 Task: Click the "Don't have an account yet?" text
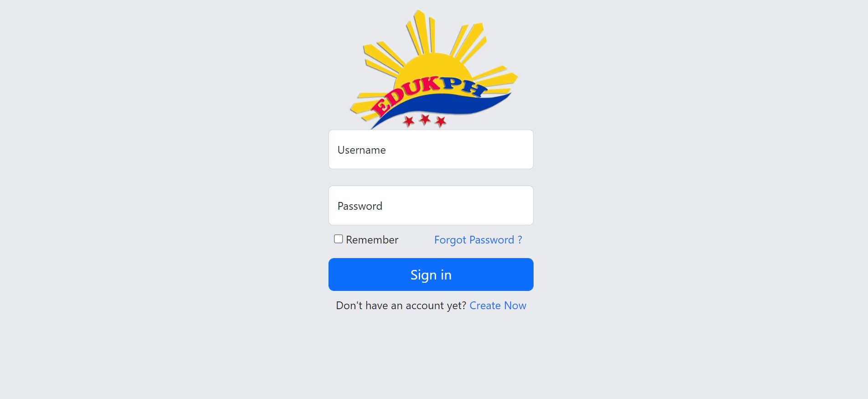tap(401, 306)
